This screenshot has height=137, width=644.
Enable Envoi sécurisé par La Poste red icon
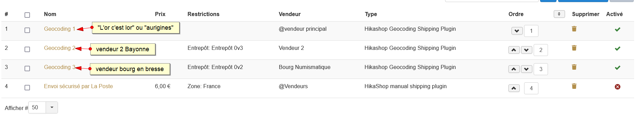[x=617, y=87]
